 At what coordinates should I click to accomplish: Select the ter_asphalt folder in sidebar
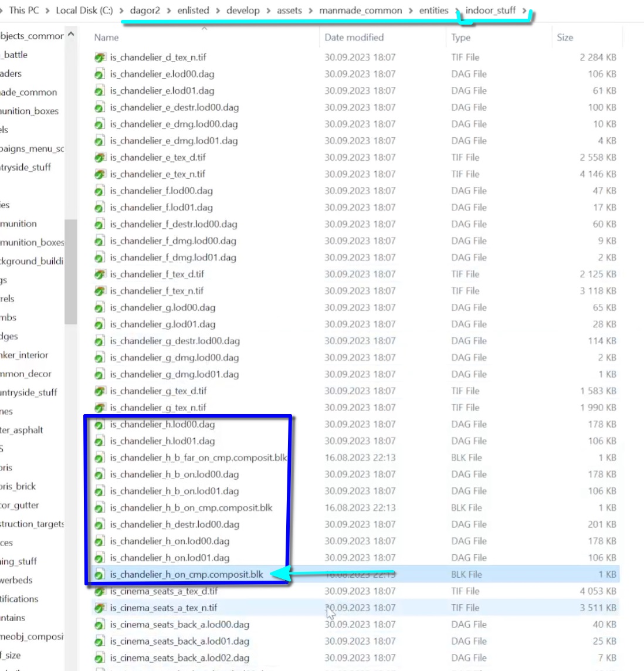tap(22, 430)
